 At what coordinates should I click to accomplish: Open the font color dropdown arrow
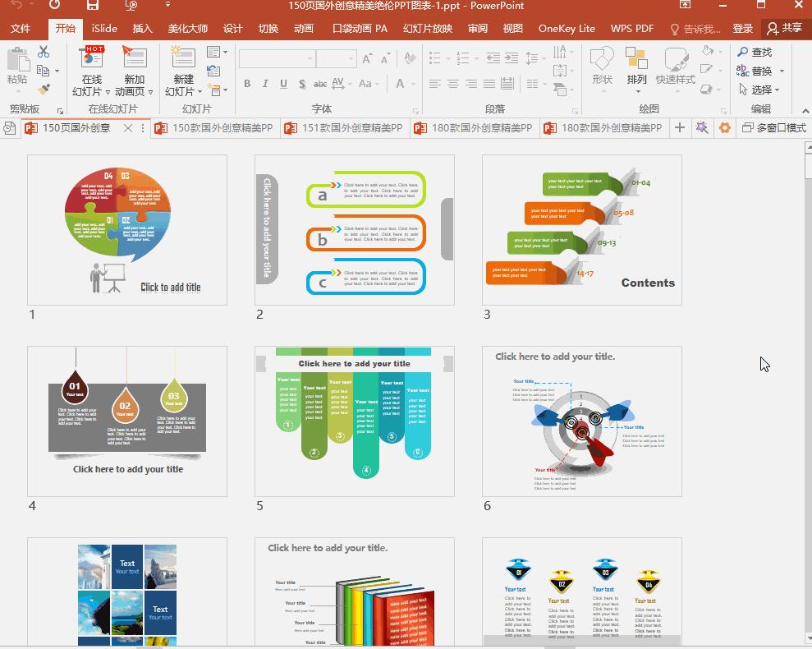click(x=413, y=84)
